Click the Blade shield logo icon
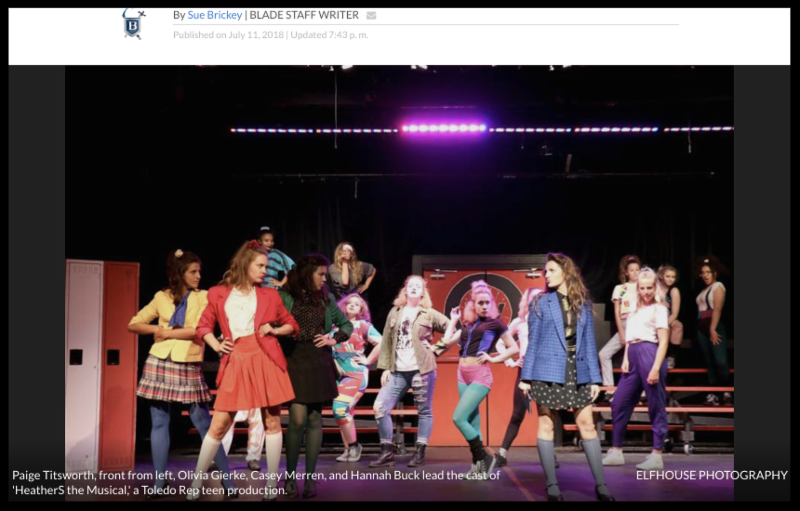800x511 pixels. tap(134, 23)
